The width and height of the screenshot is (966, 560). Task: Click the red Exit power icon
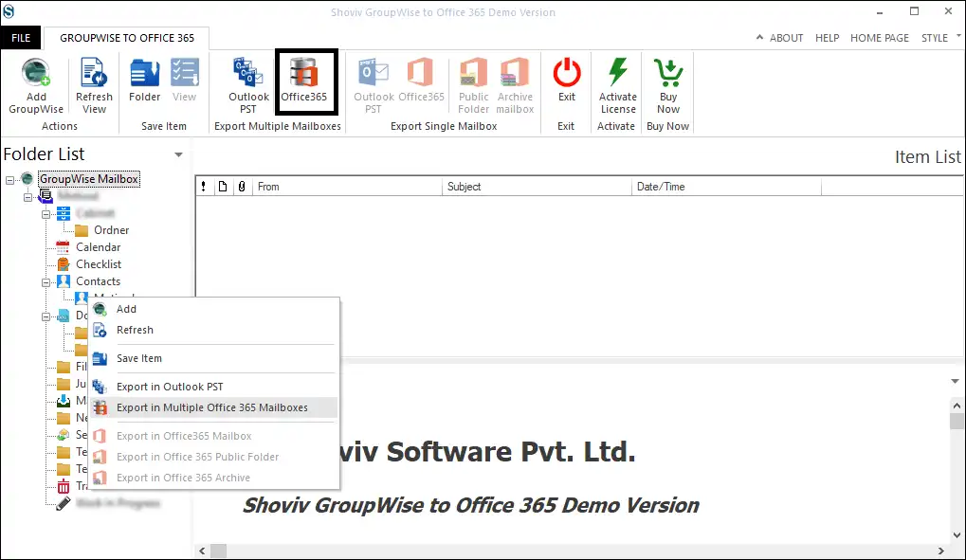pos(567,72)
